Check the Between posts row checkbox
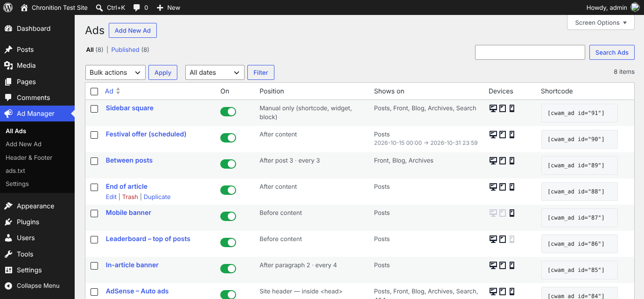Viewport: 644px width, 299px height. click(x=94, y=161)
